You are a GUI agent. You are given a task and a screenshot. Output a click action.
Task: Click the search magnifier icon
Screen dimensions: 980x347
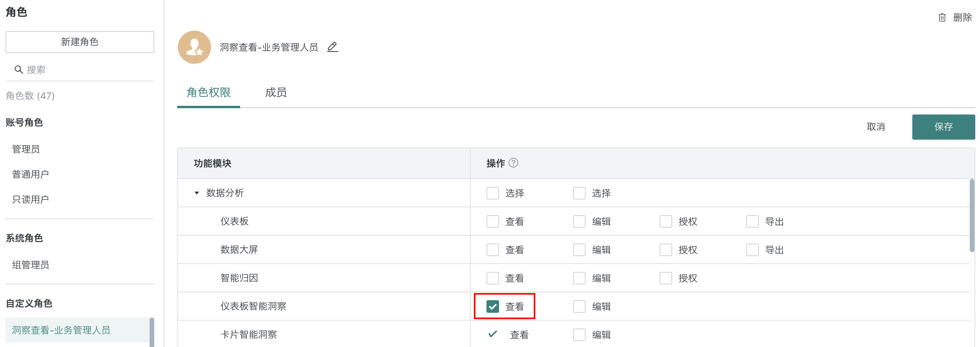tap(18, 70)
